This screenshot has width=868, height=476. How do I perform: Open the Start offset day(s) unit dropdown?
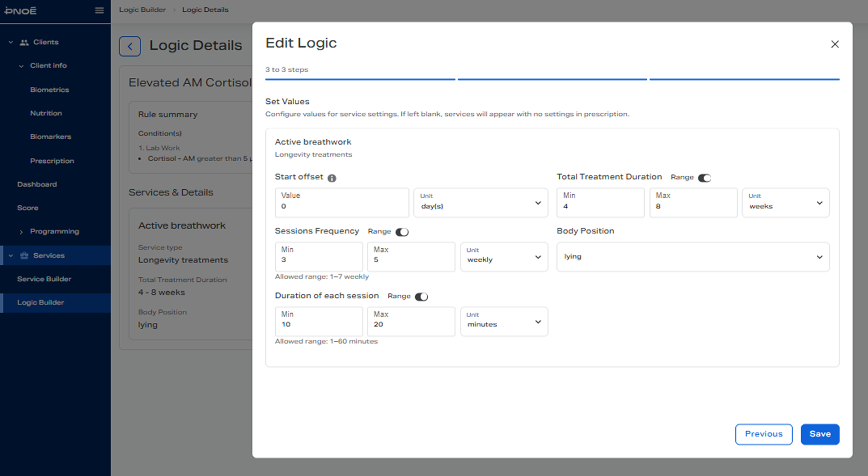point(480,202)
